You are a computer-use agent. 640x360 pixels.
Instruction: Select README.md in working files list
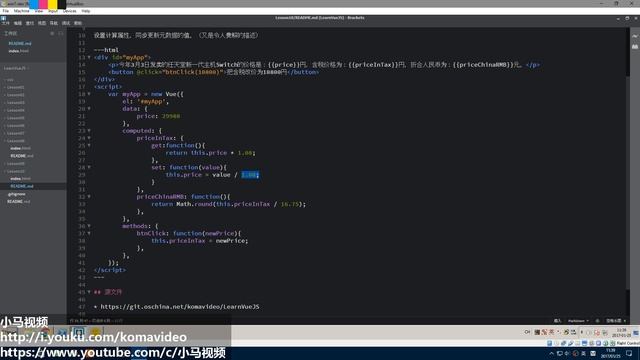20,43
